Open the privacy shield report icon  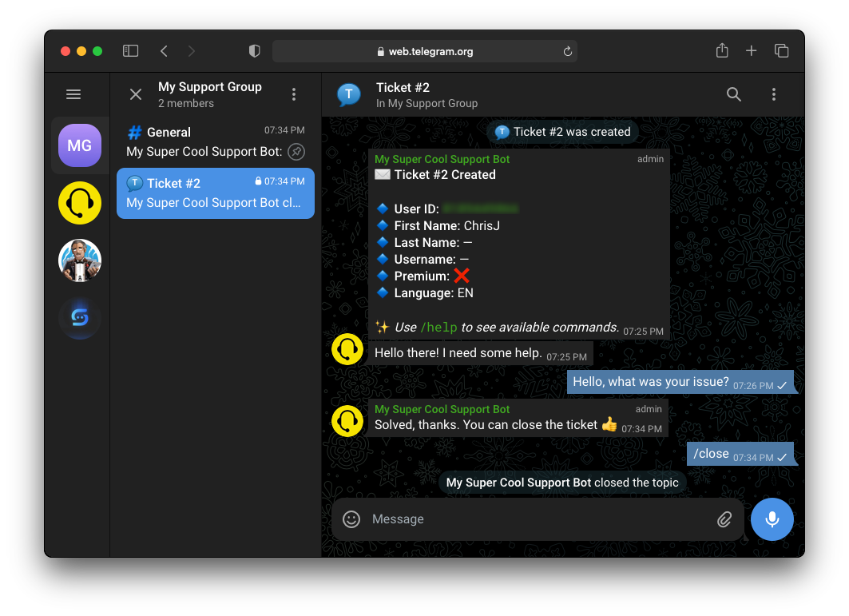click(254, 51)
